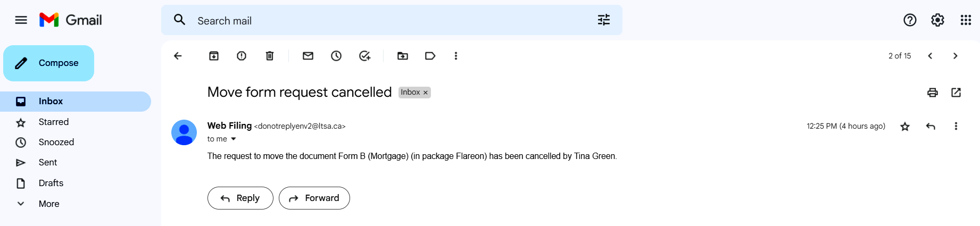Open the Labels tag icon
This screenshot has height=226, width=980.
pos(430,56)
